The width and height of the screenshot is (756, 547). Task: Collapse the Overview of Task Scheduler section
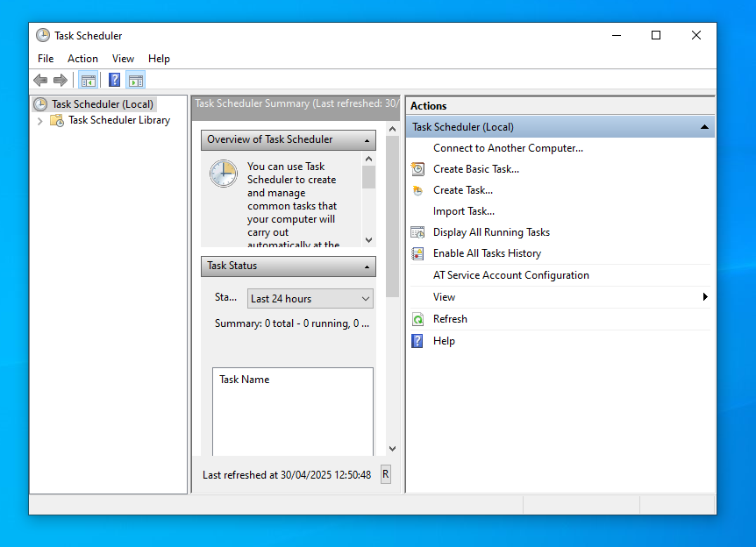click(367, 140)
